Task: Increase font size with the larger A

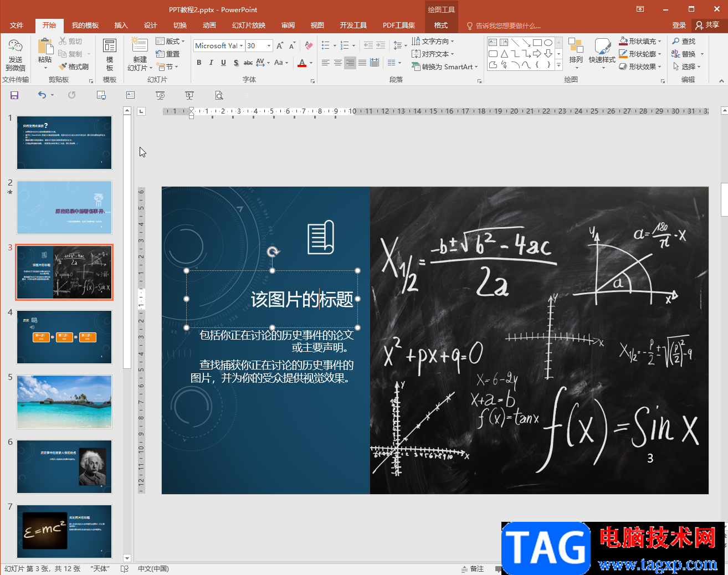Action: 280,45
